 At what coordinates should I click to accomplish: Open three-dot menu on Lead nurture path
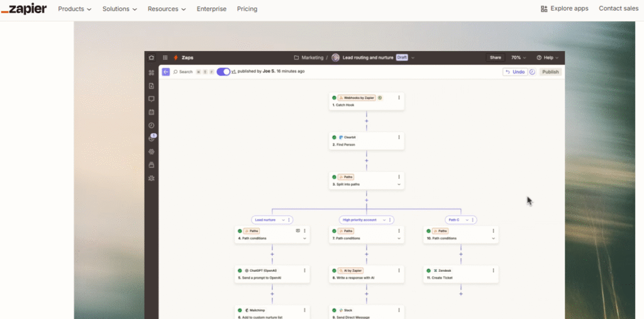289,220
